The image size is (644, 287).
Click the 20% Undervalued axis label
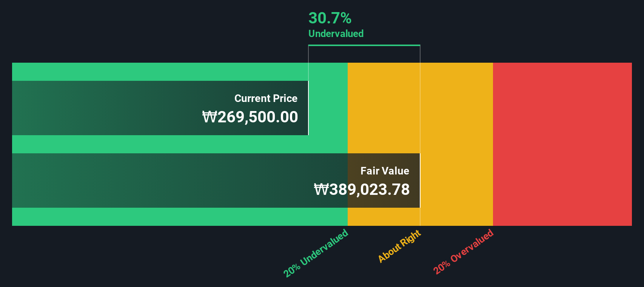(x=316, y=253)
